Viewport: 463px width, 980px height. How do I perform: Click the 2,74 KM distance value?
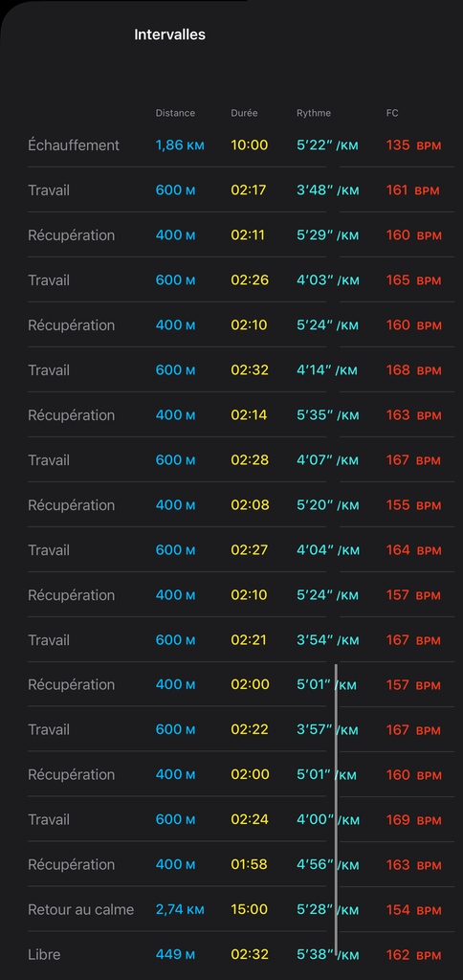pos(180,909)
